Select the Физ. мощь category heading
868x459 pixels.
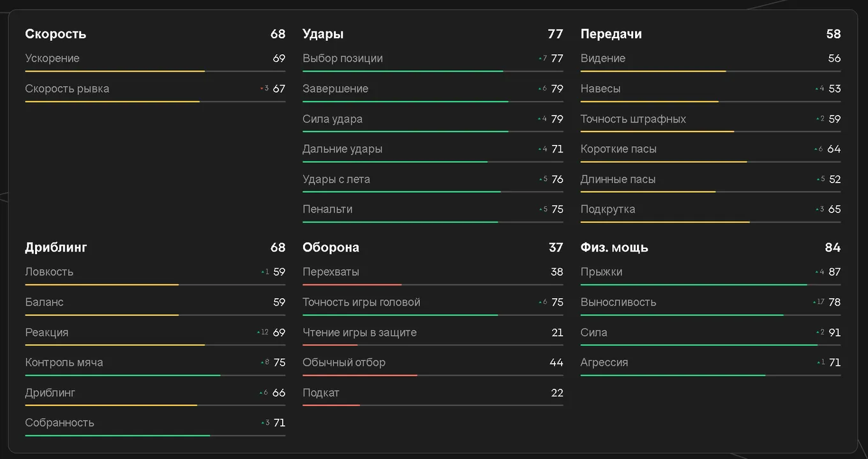[x=614, y=247]
